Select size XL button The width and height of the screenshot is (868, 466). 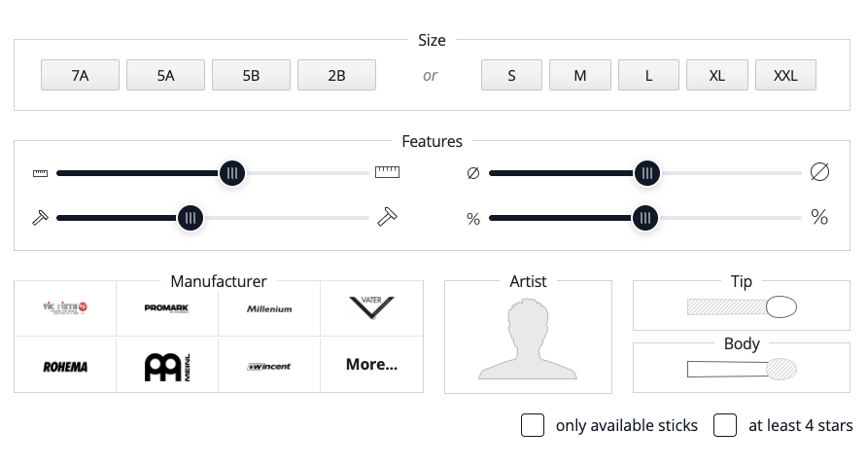[717, 75]
